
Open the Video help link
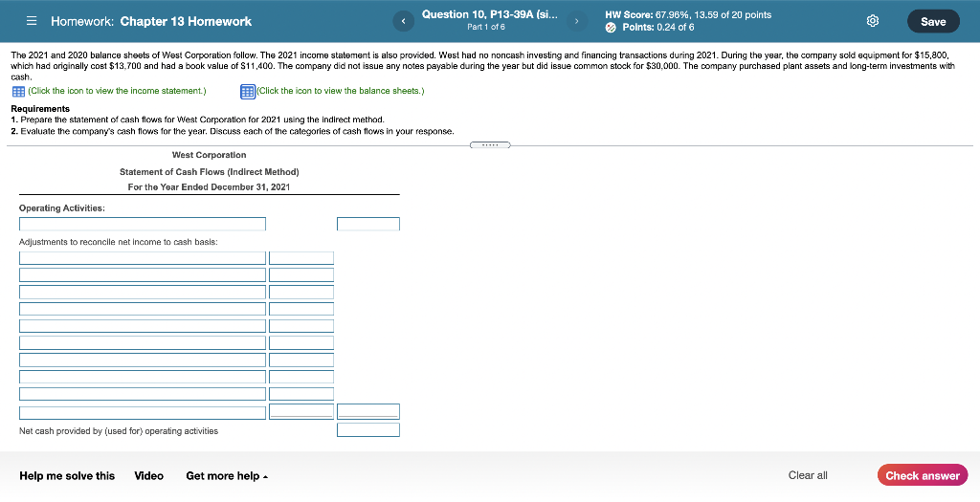click(x=148, y=476)
